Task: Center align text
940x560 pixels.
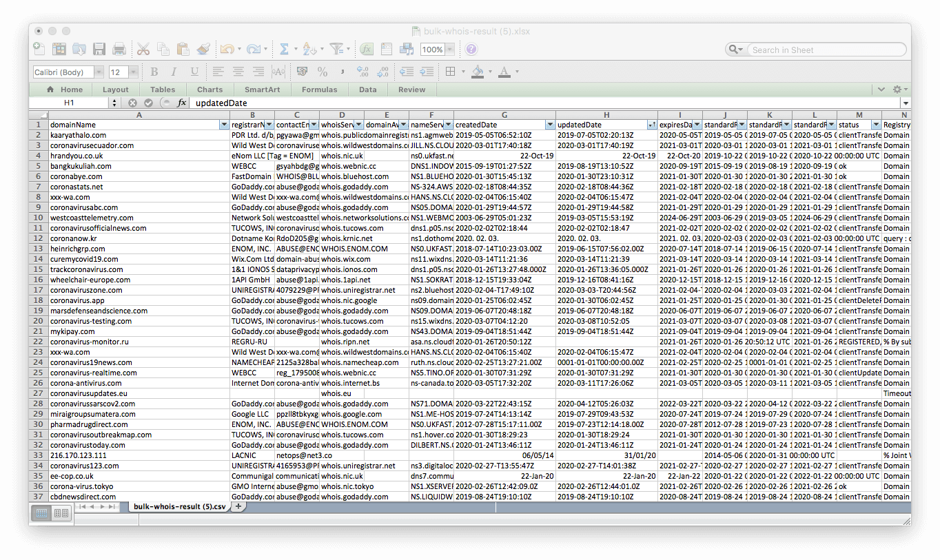Action: [x=238, y=72]
